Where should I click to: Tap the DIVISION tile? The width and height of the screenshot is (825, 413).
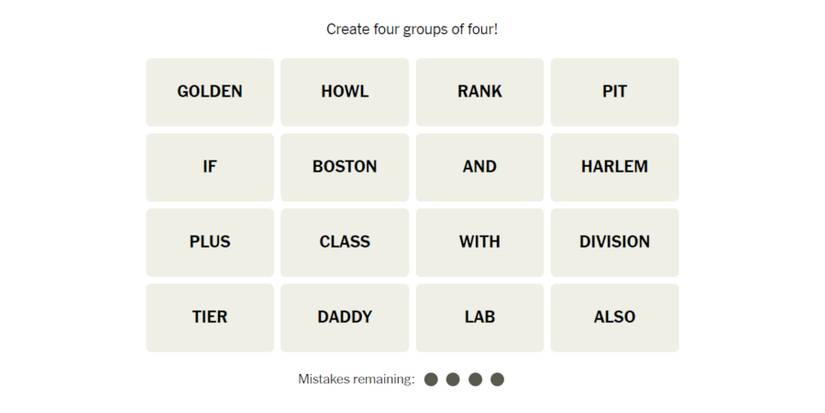tap(615, 242)
